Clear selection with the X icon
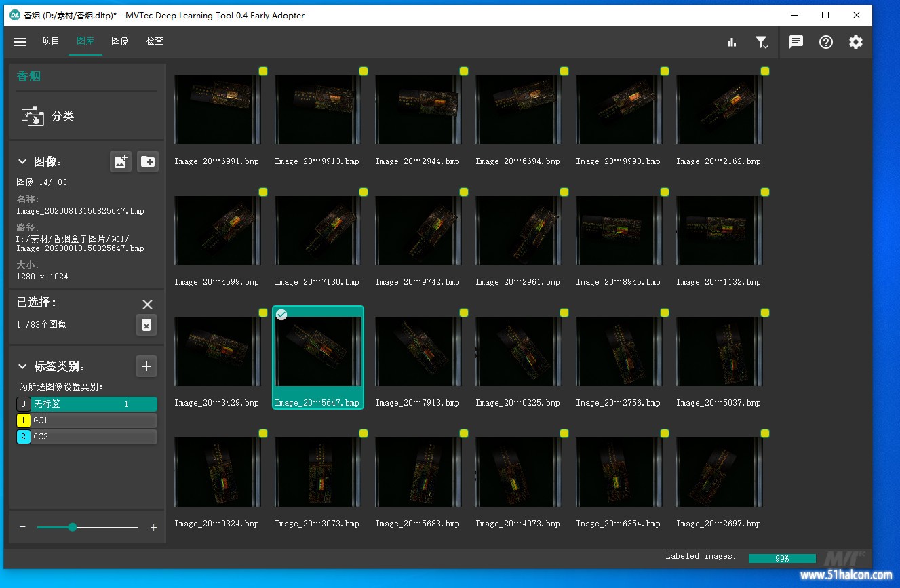This screenshot has height=588, width=900. pyautogui.click(x=147, y=304)
